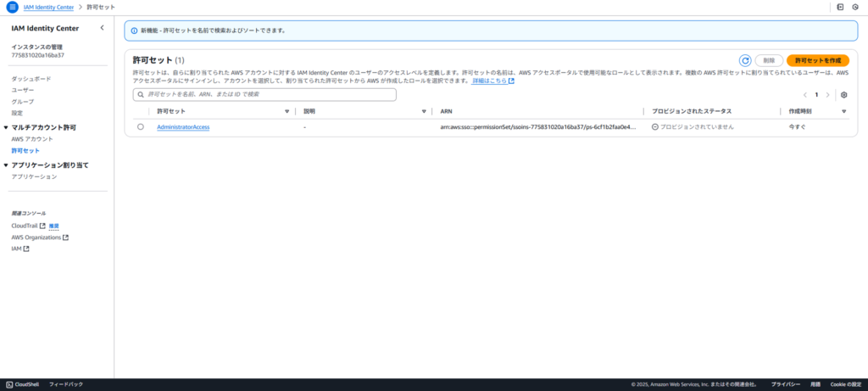Click プロビジョンされたステータス column header
Screen dimensions: 868x391
(692, 111)
